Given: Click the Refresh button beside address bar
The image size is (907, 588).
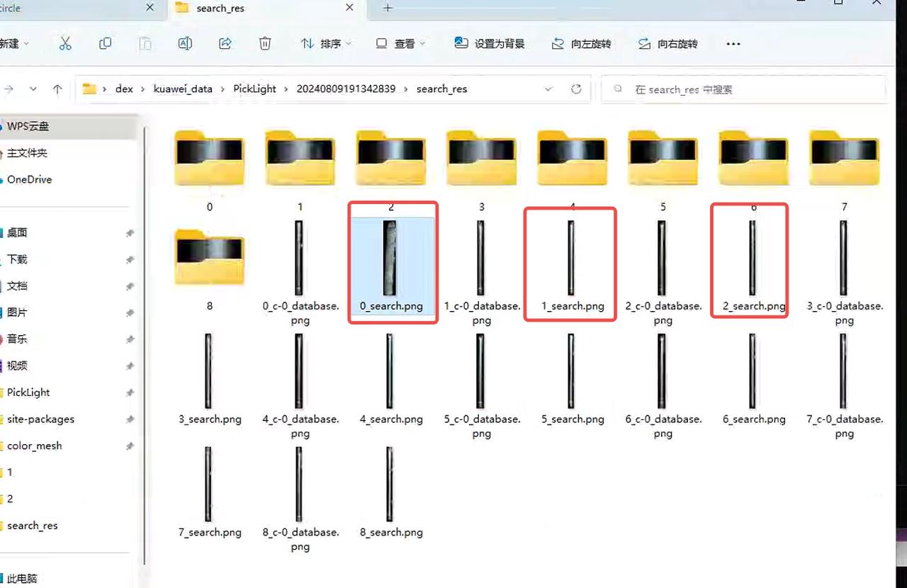Looking at the screenshot, I should pyautogui.click(x=576, y=89).
